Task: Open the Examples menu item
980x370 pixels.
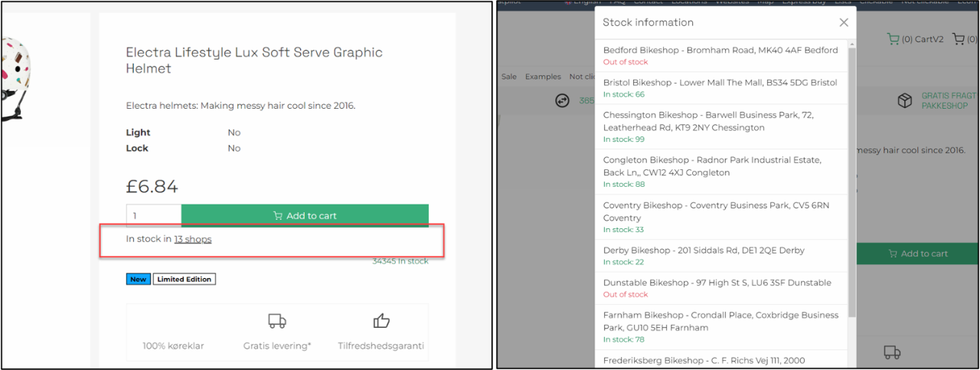Action: 543,77
